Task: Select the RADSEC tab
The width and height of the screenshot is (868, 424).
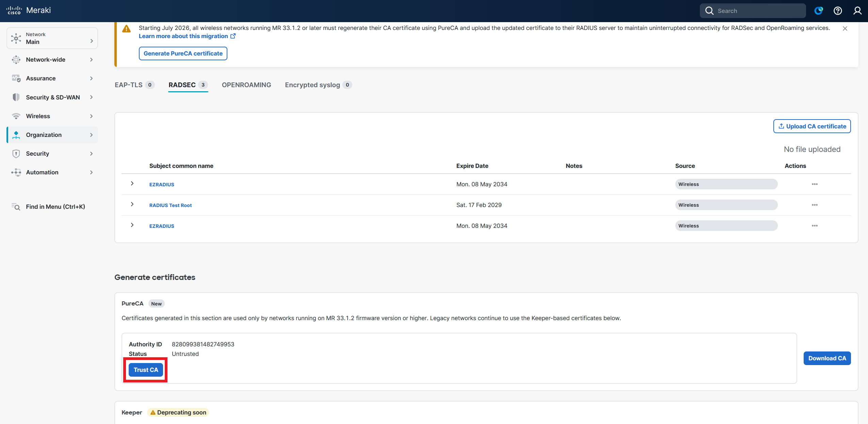Action: coord(188,85)
